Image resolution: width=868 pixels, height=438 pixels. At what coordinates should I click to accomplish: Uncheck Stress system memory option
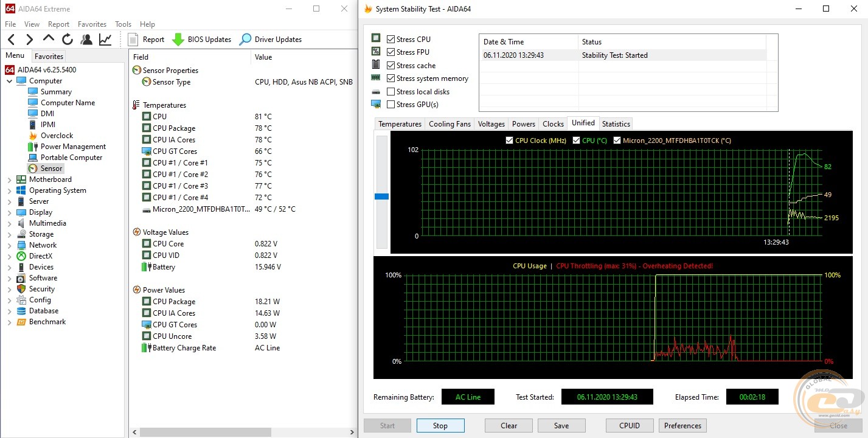(391, 78)
